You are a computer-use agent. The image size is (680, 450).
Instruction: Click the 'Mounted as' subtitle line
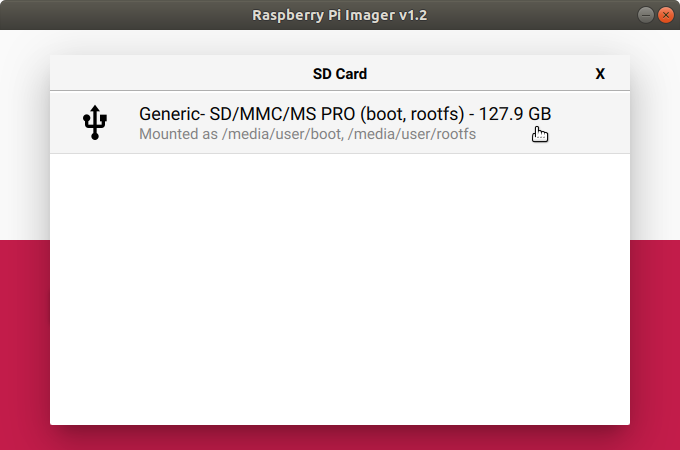pyautogui.click(x=307, y=134)
